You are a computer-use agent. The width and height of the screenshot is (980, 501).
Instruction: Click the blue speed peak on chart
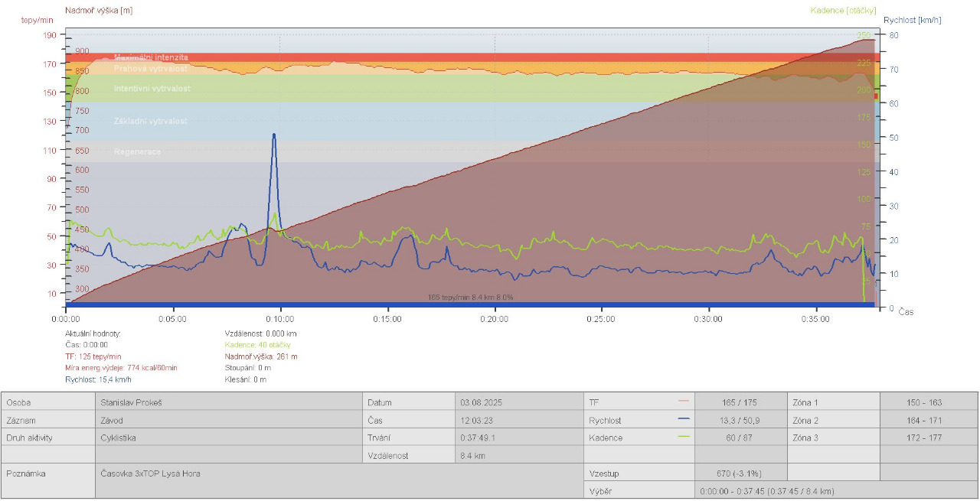click(273, 136)
